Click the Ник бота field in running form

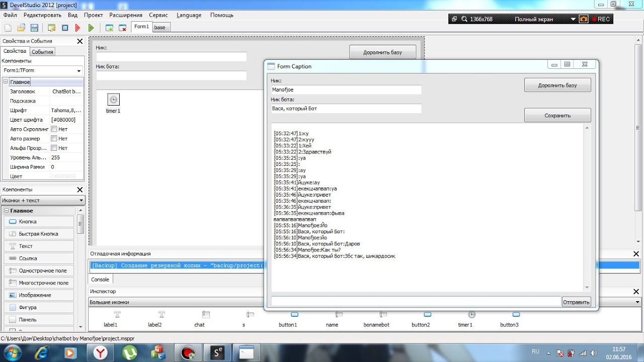pos(346,109)
